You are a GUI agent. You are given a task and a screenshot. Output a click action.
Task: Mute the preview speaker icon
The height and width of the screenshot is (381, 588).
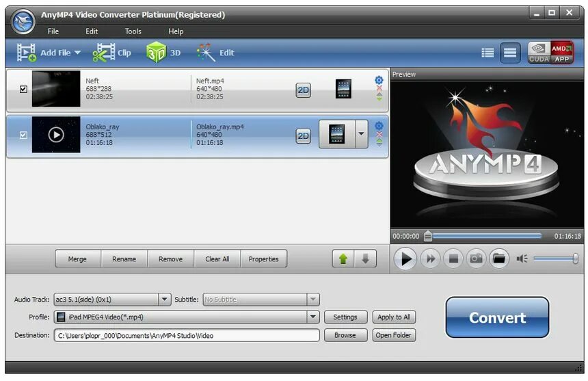(522, 259)
